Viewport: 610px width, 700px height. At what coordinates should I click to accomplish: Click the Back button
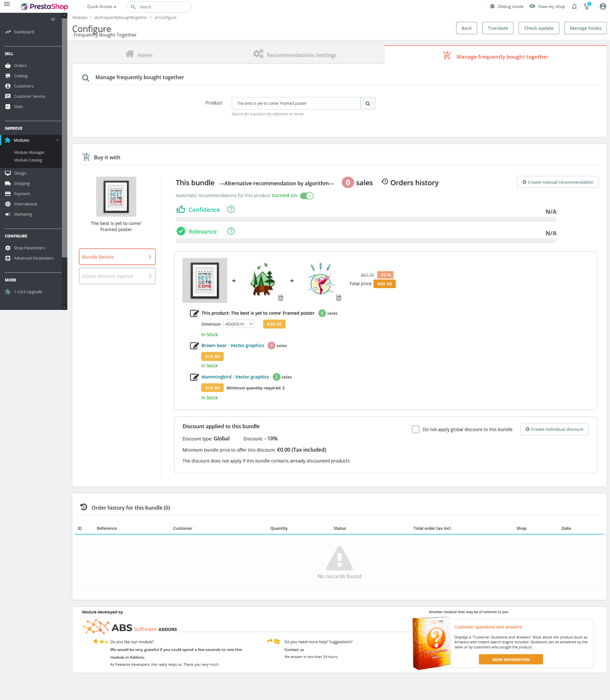466,28
